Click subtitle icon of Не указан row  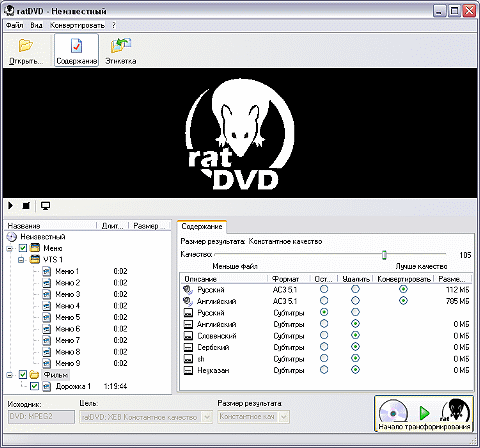click(x=188, y=370)
